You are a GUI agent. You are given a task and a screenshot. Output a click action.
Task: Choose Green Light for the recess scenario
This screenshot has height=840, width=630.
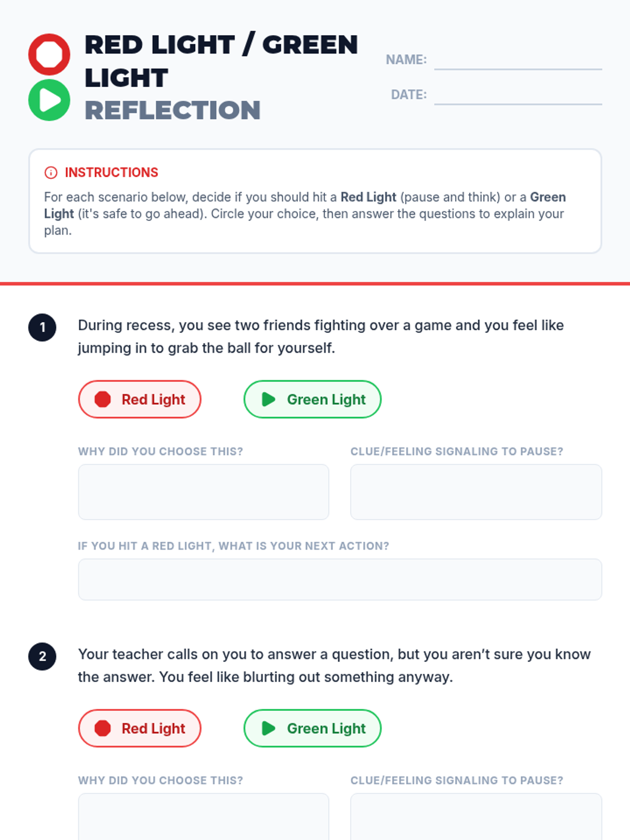[312, 400]
